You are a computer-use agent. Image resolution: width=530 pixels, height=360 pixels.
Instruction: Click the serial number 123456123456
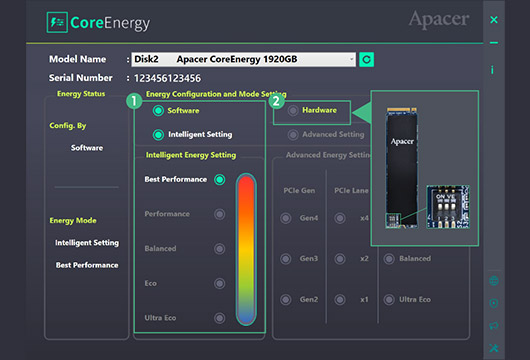(x=167, y=78)
